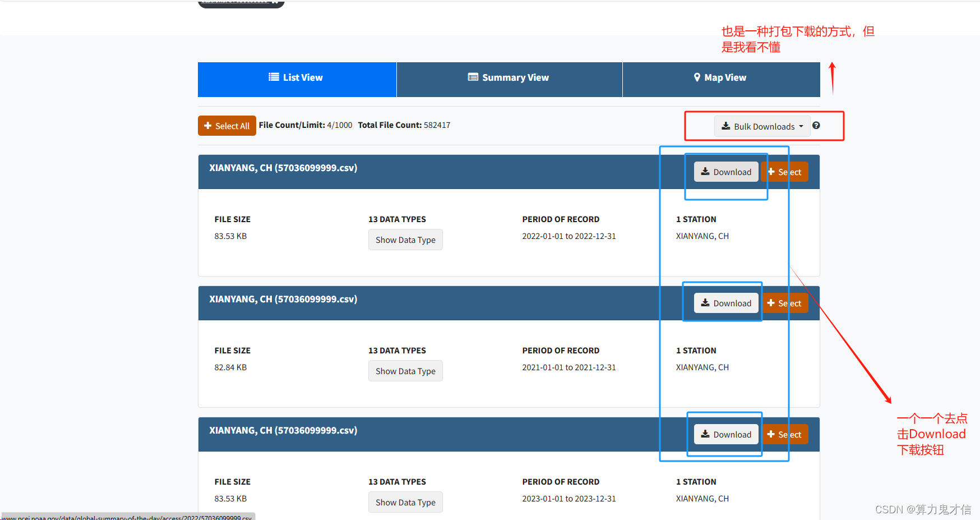
Task: Click the Summary View table icon
Action: tap(473, 77)
